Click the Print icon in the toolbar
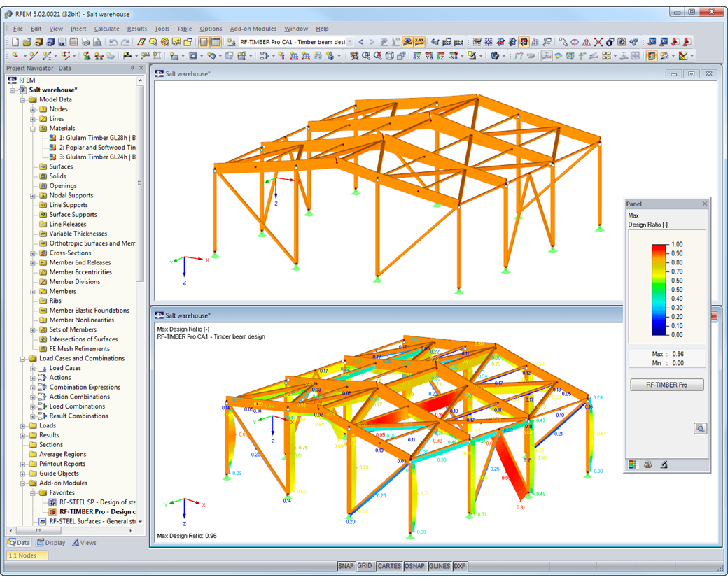Viewport: 728px width, 582px height. click(85, 42)
